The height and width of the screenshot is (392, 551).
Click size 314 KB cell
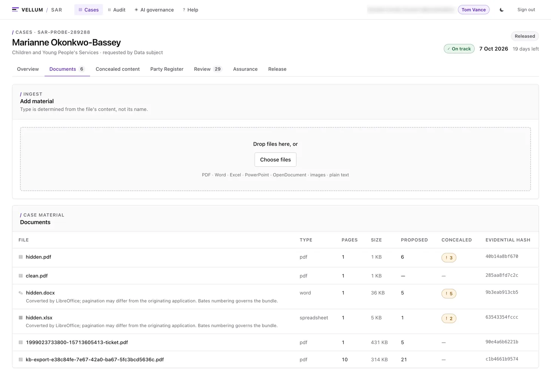click(379, 360)
